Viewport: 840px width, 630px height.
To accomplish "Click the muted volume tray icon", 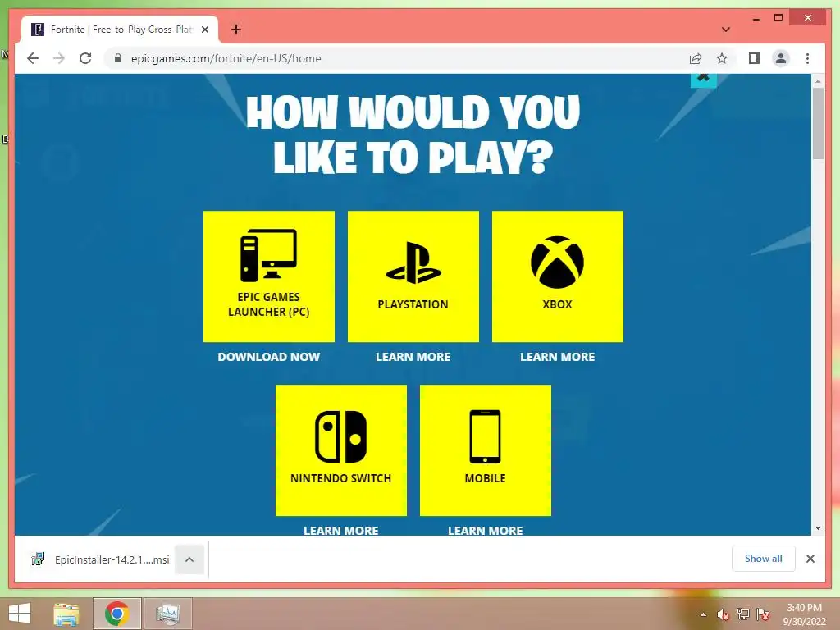I will 724,615.
